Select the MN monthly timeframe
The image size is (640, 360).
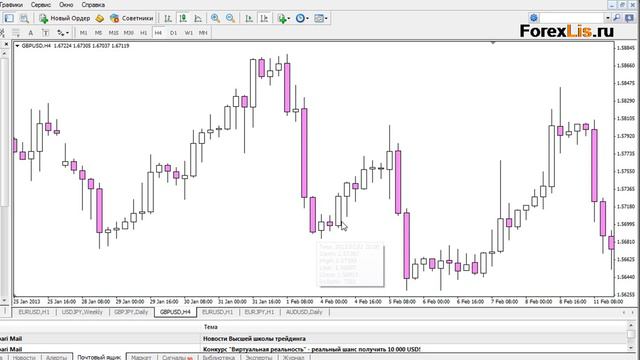coord(203,33)
